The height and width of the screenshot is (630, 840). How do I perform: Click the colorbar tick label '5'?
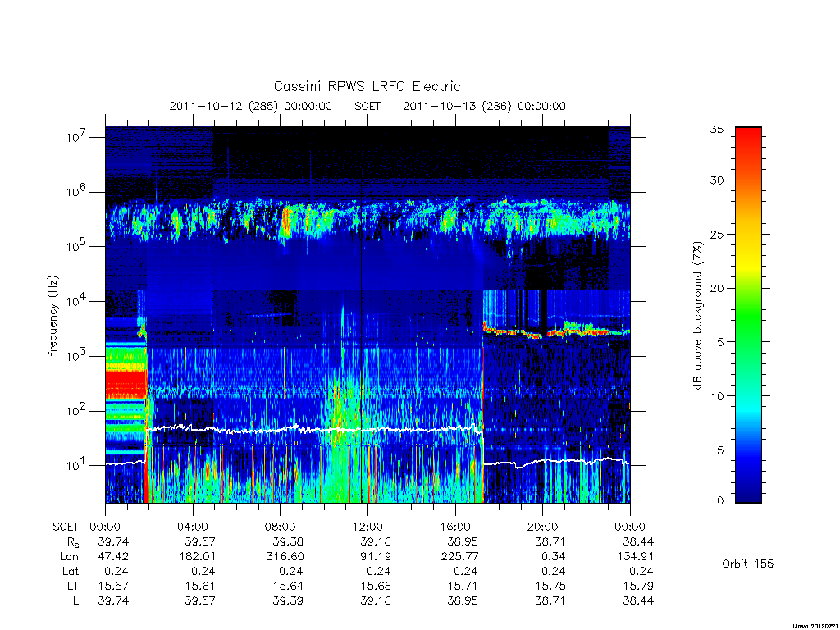tap(720, 450)
